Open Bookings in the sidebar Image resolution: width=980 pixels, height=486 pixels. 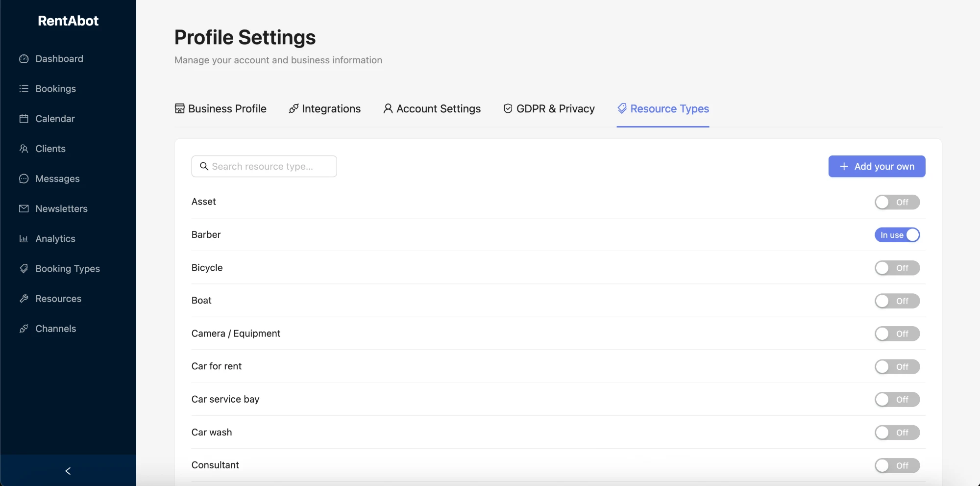(x=55, y=89)
